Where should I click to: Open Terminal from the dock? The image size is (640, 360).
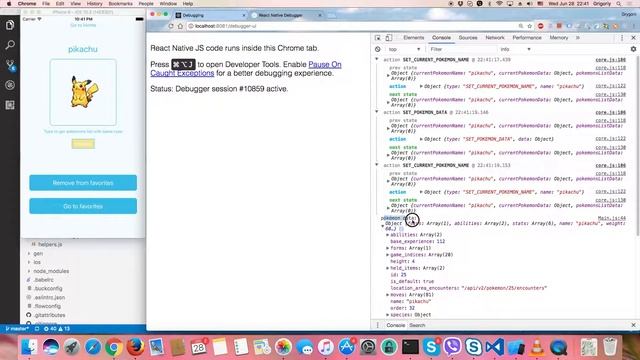point(410,347)
